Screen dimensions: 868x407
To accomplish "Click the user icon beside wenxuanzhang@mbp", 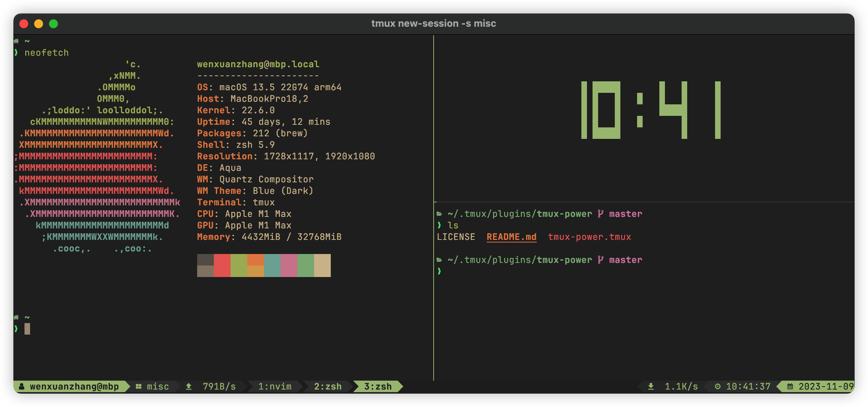I will pos(21,386).
